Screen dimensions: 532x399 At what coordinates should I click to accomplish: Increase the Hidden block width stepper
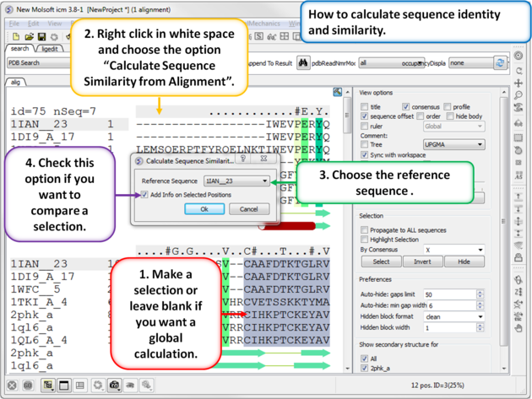[x=480, y=326]
